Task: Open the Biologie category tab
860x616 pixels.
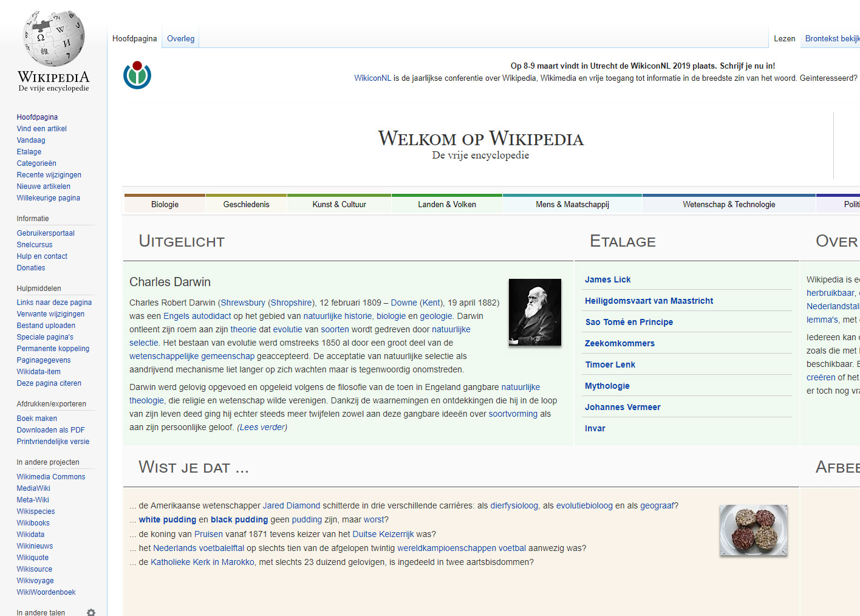Action: click(x=165, y=205)
